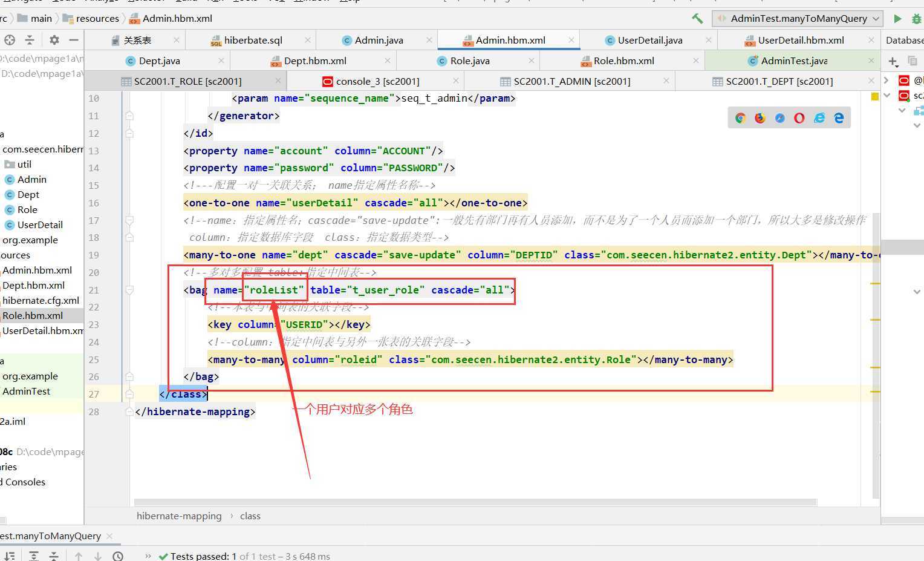Select the util package in project tree

point(18,165)
